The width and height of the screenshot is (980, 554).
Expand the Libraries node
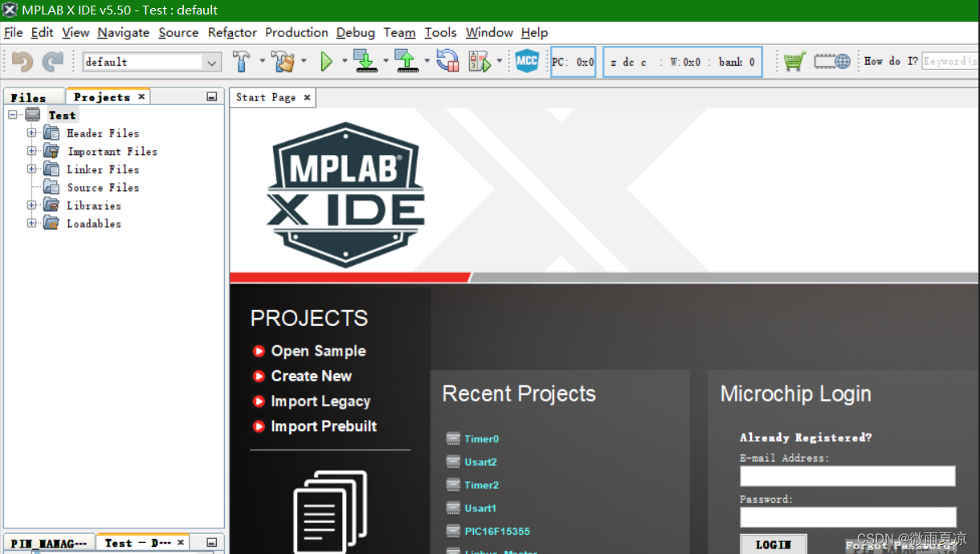click(x=31, y=206)
